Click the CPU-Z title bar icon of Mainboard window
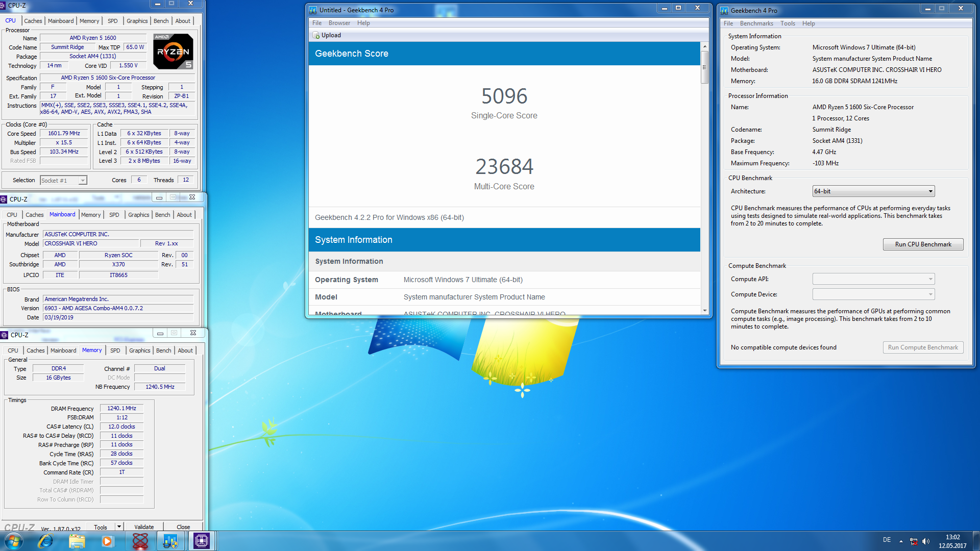This screenshot has width=980, height=551. point(4,199)
